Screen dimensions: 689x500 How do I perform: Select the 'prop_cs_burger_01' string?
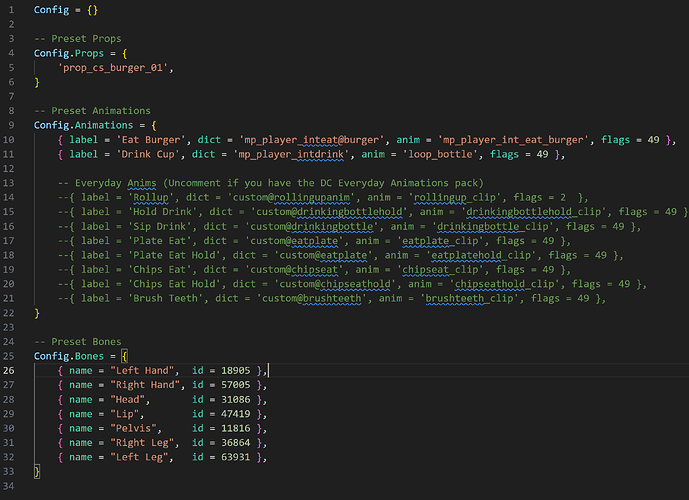113,68
